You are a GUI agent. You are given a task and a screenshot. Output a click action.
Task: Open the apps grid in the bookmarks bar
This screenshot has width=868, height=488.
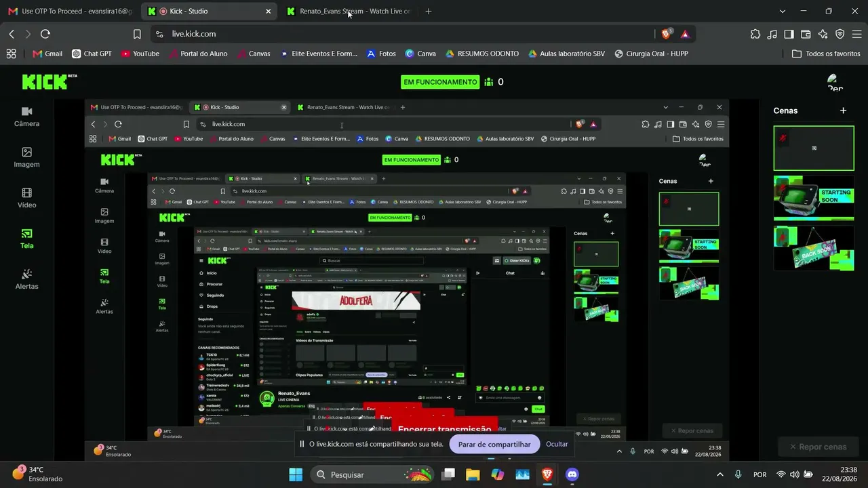coord(11,54)
